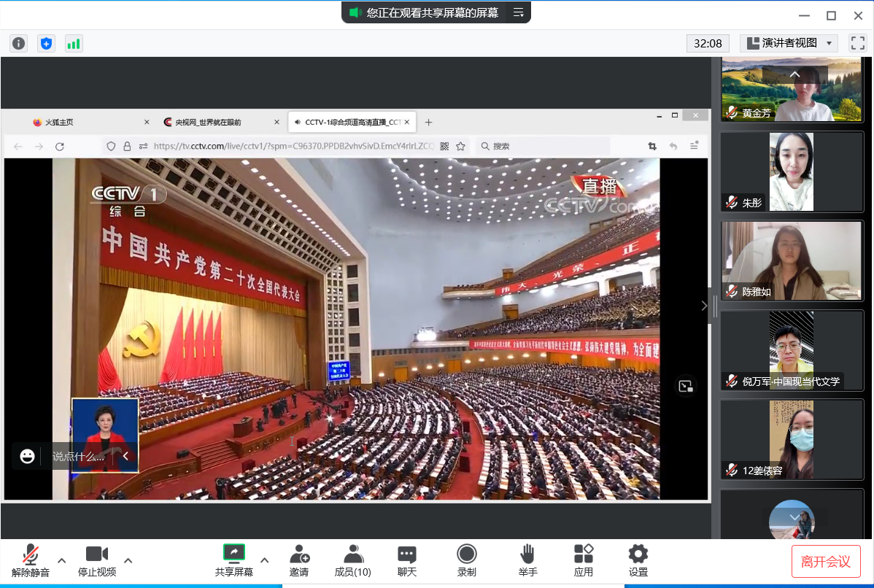Click the Share Screen (共享屏幕) button
Viewport: 874px width, 588px height.
(x=234, y=560)
